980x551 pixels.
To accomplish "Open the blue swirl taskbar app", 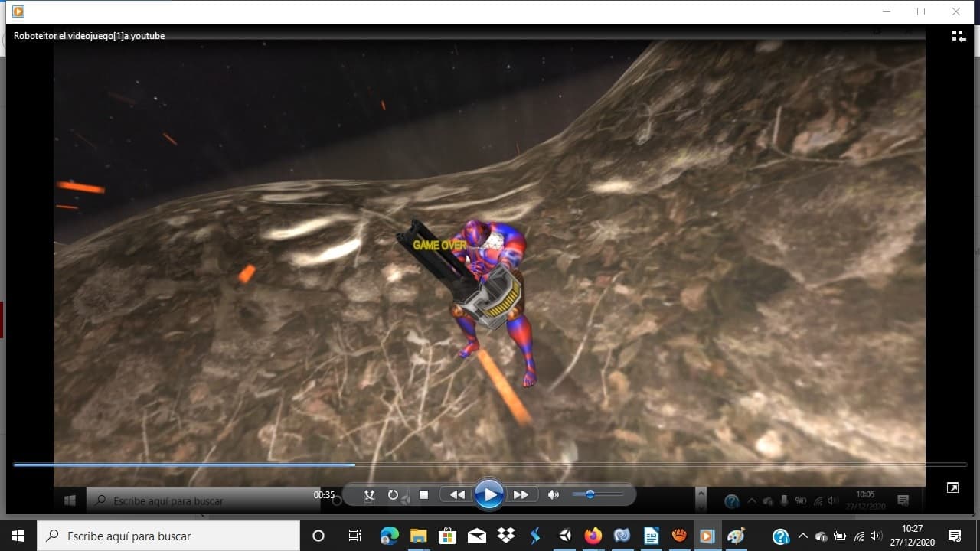I will [x=622, y=536].
